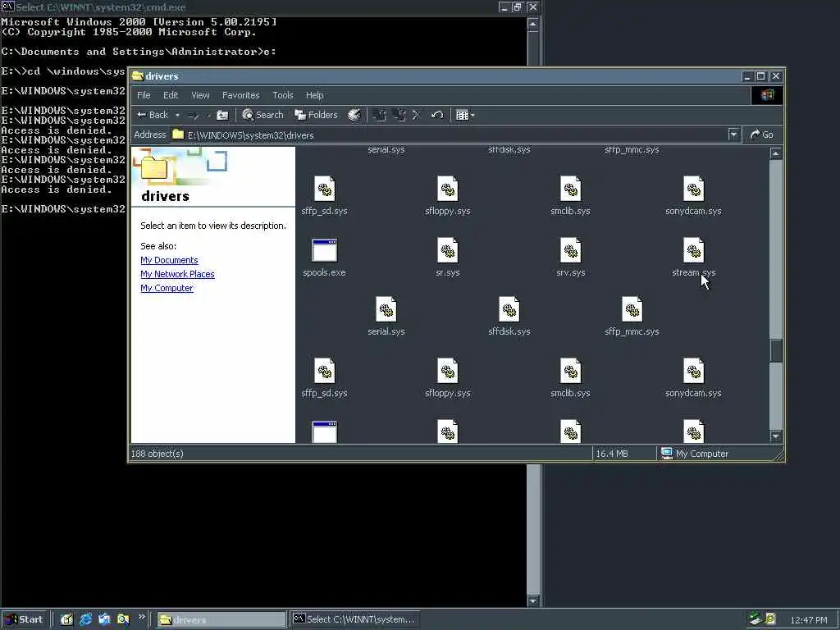Go up one folder level
The image size is (840, 630).
coord(222,115)
